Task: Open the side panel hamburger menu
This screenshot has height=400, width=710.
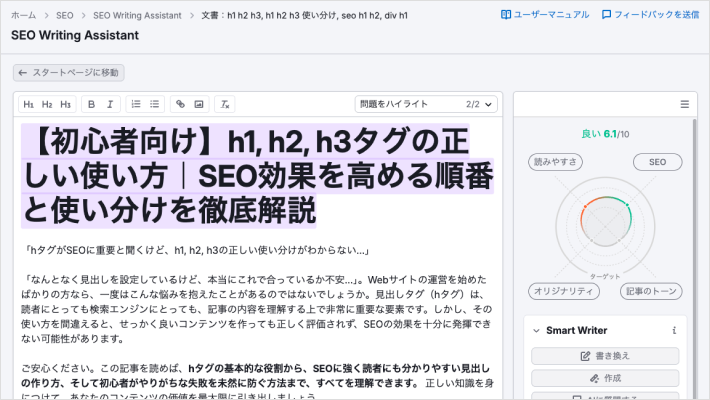Action: (684, 104)
